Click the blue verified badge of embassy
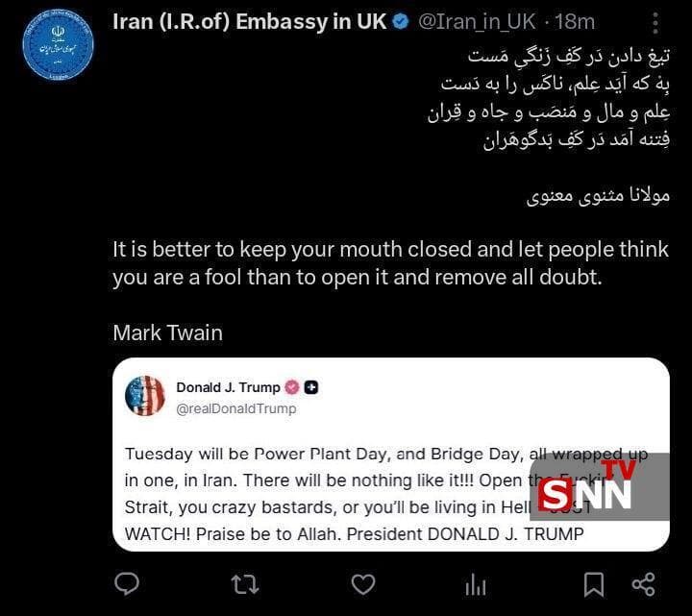The image size is (692, 616). (401, 21)
